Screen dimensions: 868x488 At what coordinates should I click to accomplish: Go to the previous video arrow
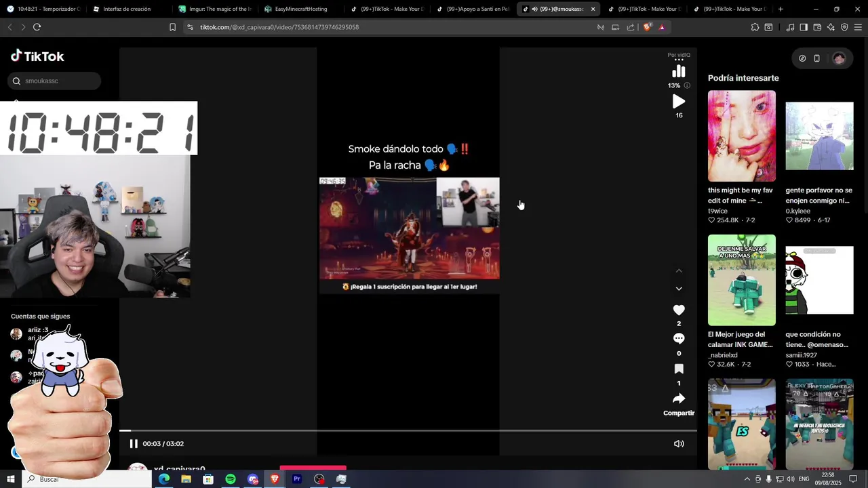click(x=679, y=271)
